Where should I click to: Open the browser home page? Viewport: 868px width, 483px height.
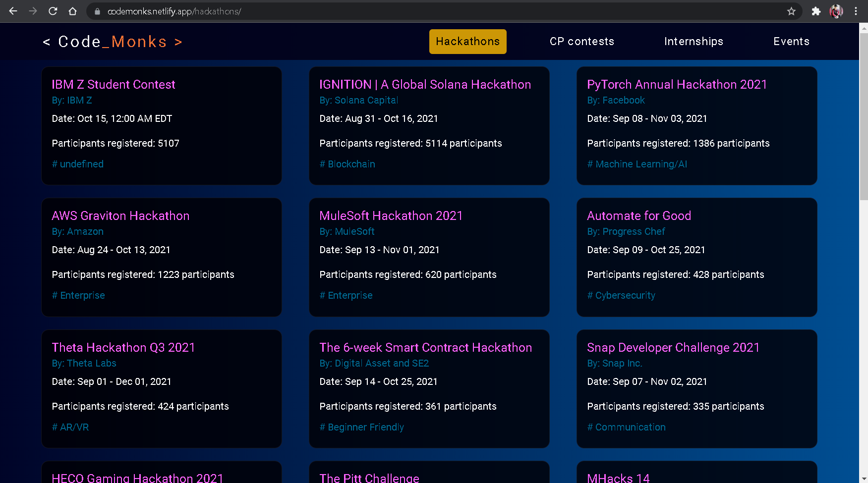pyautogui.click(x=72, y=11)
